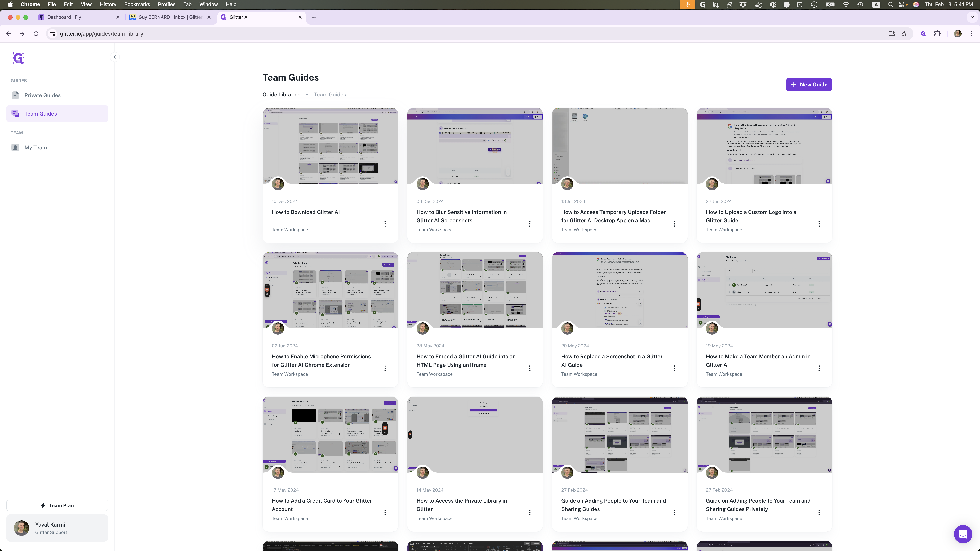Open thumbnail of How to Download Glitter AI

(330, 146)
